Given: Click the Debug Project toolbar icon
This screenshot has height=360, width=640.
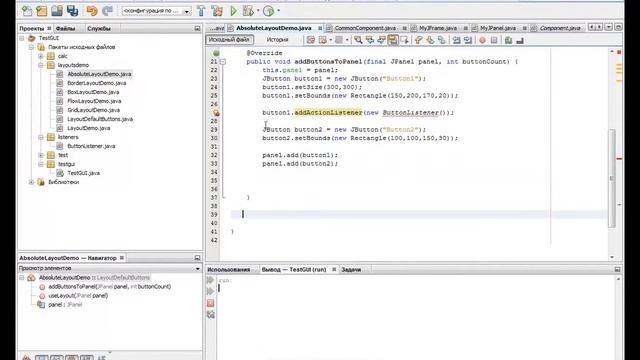Looking at the screenshot, I should tap(248, 11).
